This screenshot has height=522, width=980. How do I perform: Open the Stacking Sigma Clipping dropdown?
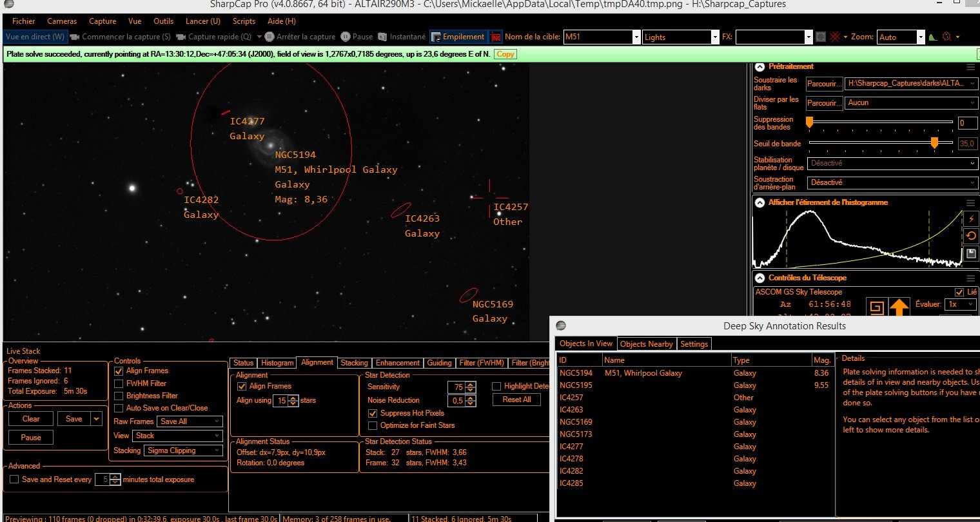[x=184, y=450]
